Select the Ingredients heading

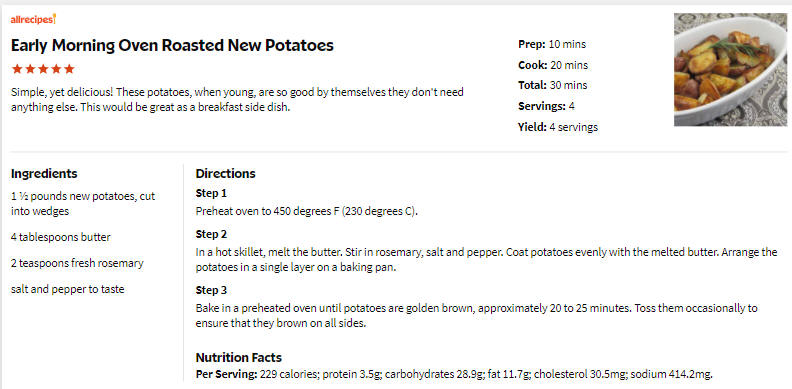click(x=44, y=174)
